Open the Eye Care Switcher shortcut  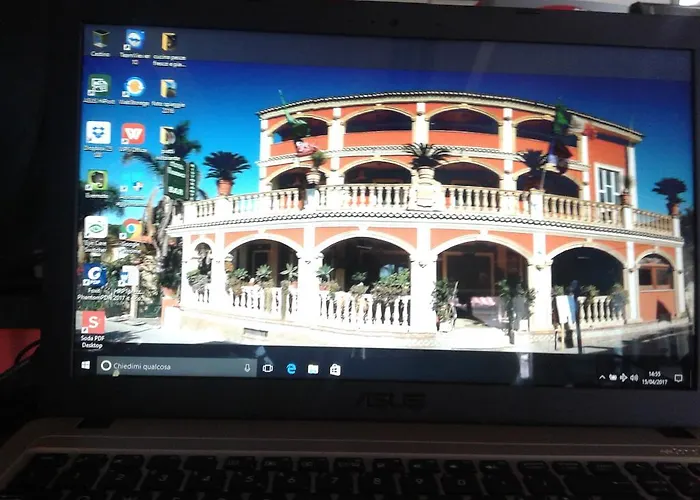coord(96,227)
